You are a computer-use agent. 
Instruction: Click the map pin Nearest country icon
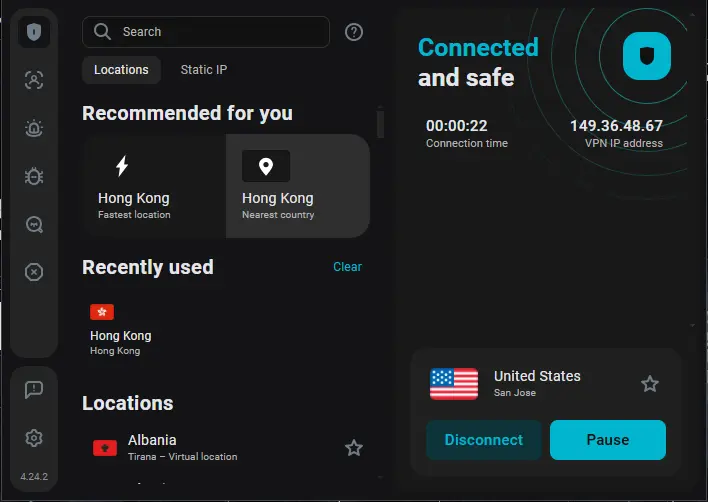266,166
